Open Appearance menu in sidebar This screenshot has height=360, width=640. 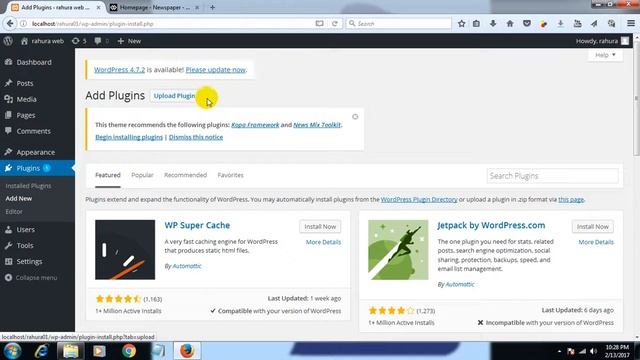36,152
